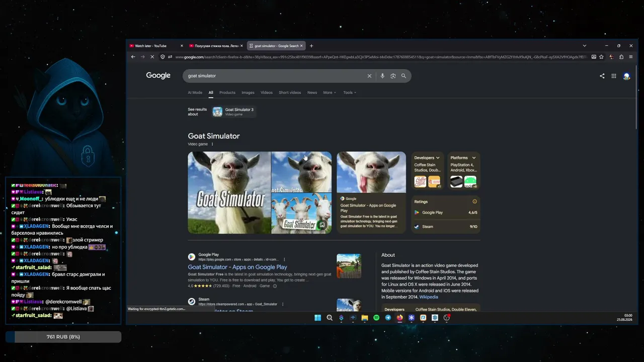Open Windows taskbar search
This screenshot has height=362, width=644.
[x=330, y=318]
